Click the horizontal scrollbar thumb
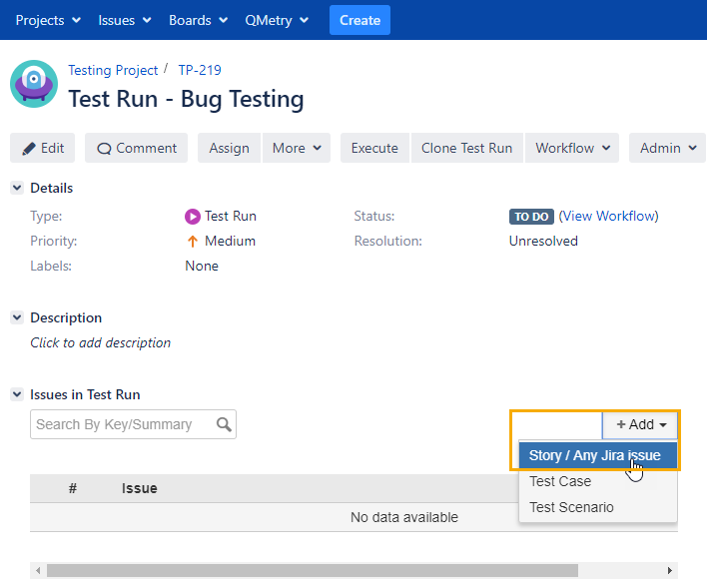This screenshot has width=707, height=588. coord(313,570)
